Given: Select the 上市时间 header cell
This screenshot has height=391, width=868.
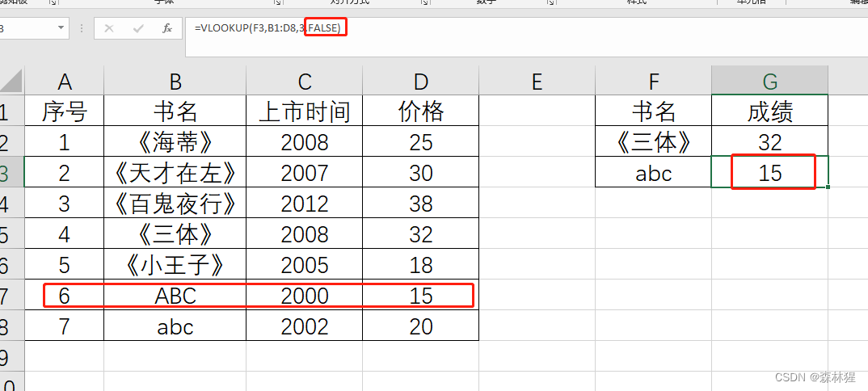Looking at the screenshot, I should 305,111.
